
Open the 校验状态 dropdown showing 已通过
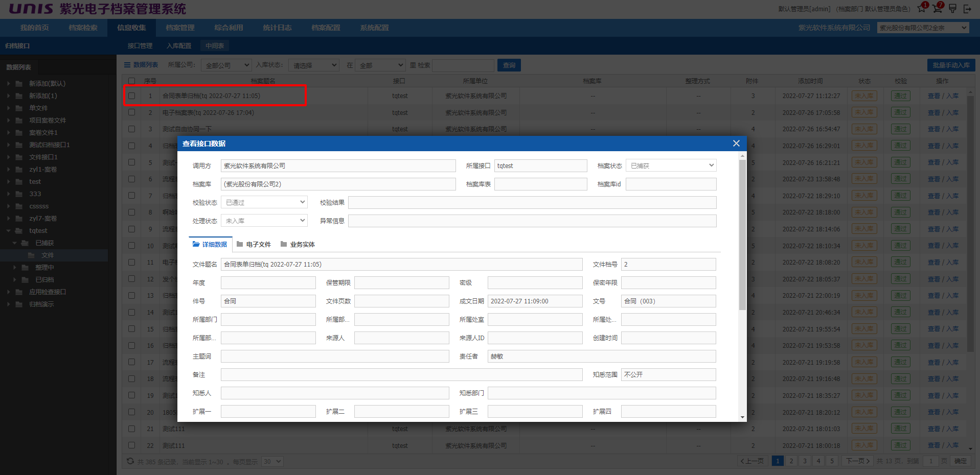pyautogui.click(x=264, y=202)
